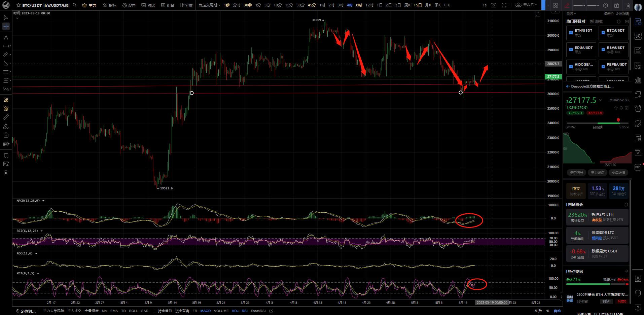
Task: Toggle the PEPE/USDT pair checkbox
Action: 603,67
